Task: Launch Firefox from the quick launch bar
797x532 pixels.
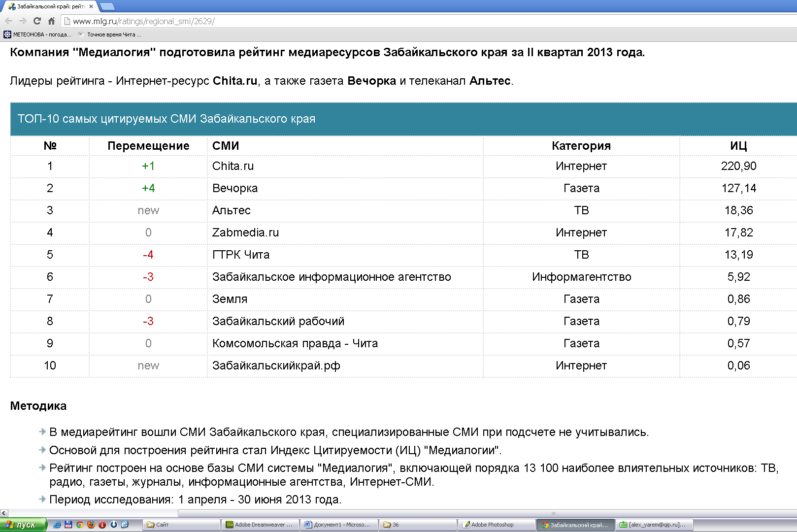Action: click(91, 525)
